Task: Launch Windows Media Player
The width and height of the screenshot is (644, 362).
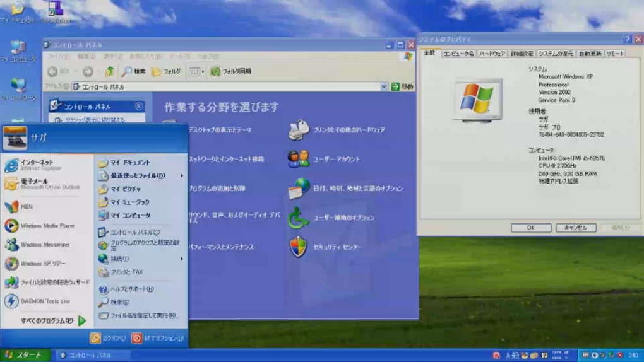Action: 40,226
